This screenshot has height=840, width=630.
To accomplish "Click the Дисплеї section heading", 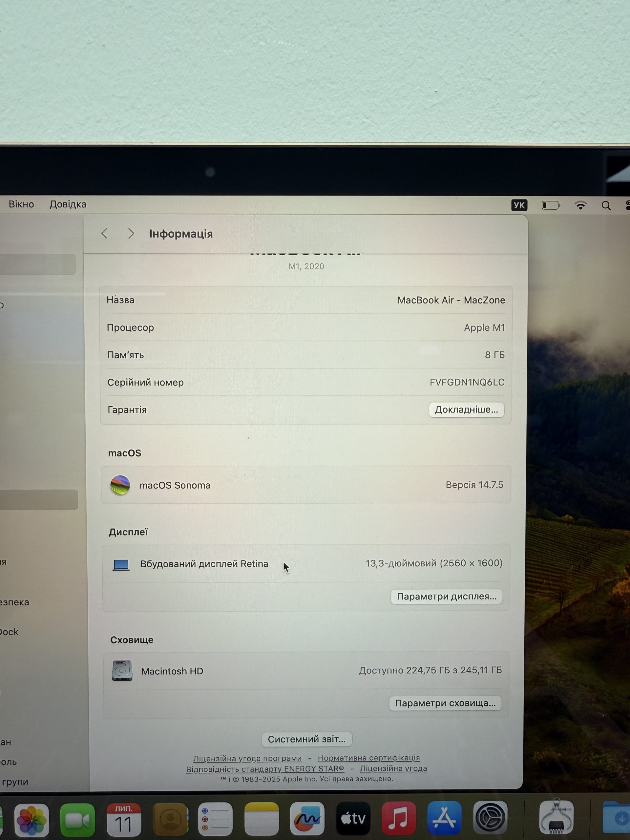I will (128, 533).
